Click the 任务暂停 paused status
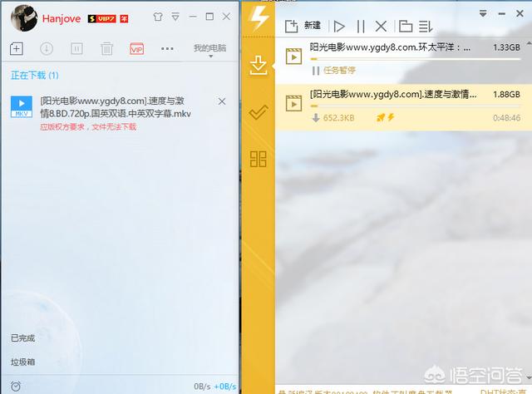Viewport: 532px width, 394px height. pyautogui.click(x=334, y=71)
